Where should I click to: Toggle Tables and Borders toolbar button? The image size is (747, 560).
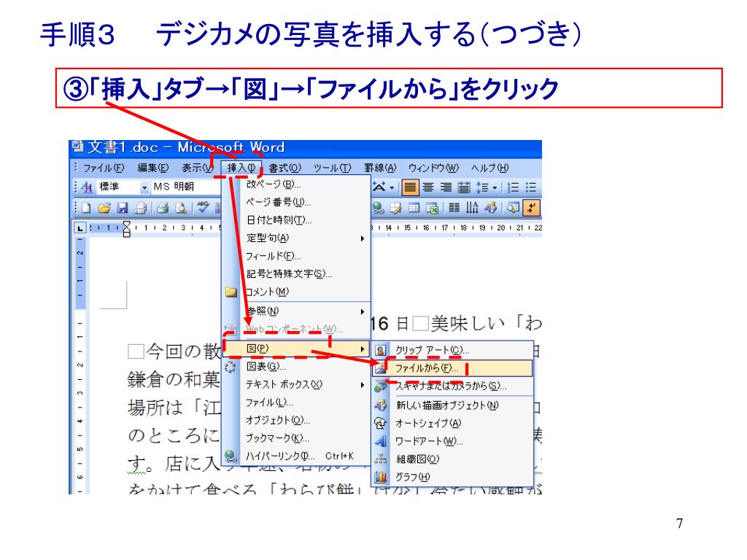(x=396, y=208)
